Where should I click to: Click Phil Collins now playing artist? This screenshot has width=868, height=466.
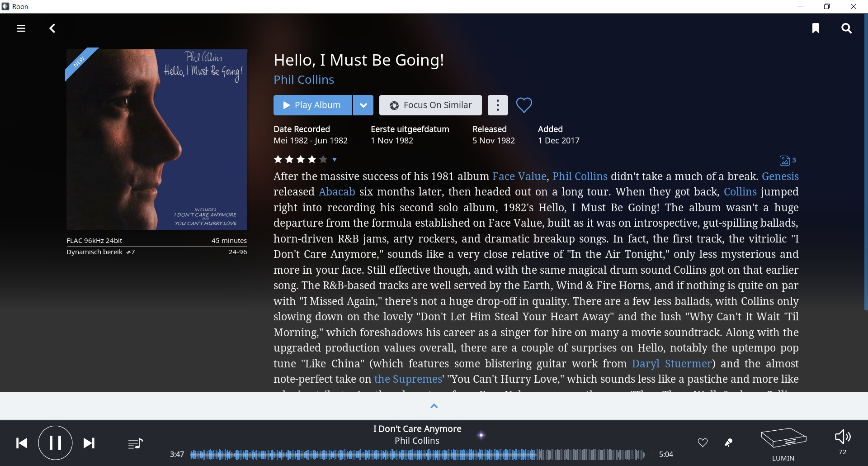[x=417, y=441]
